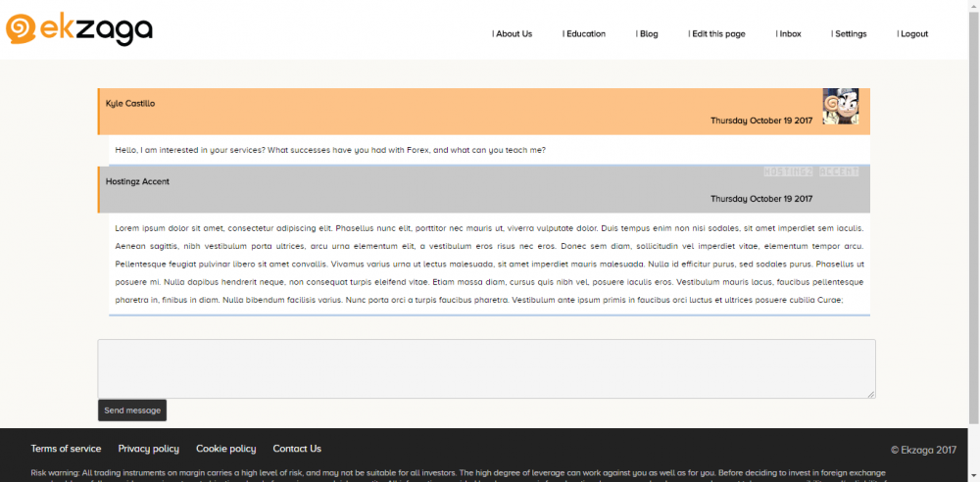Open the Inbox
Viewport: 980px width, 482px height.
[x=789, y=34]
